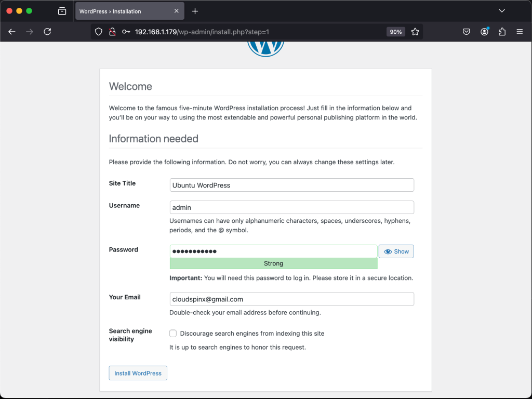Select the WordPress Installation tab
Screen dimensions: 532x399
click(x=125, y=10)
